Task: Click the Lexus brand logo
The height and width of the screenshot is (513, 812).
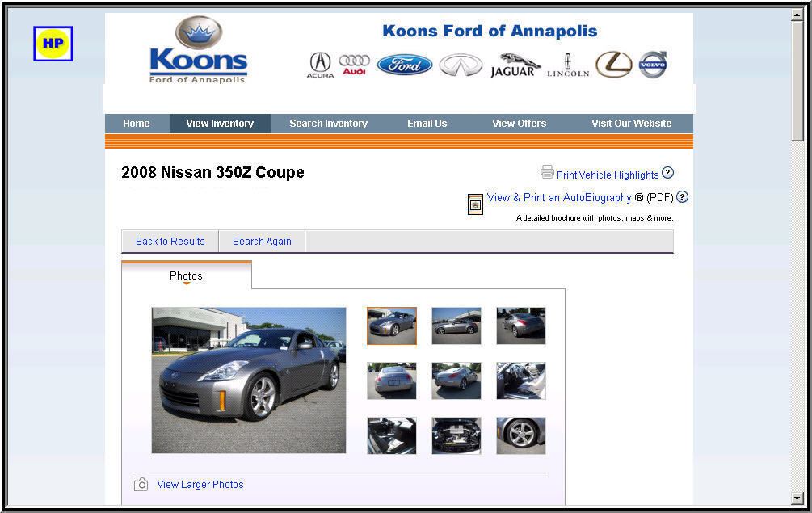Action: tap(614, 65)
